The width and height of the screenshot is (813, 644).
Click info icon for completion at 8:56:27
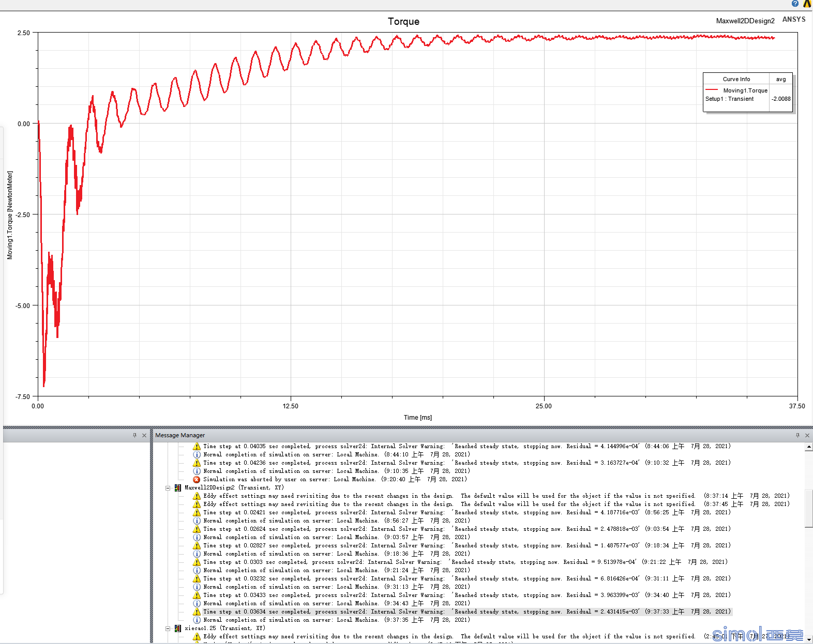[197, 520]
